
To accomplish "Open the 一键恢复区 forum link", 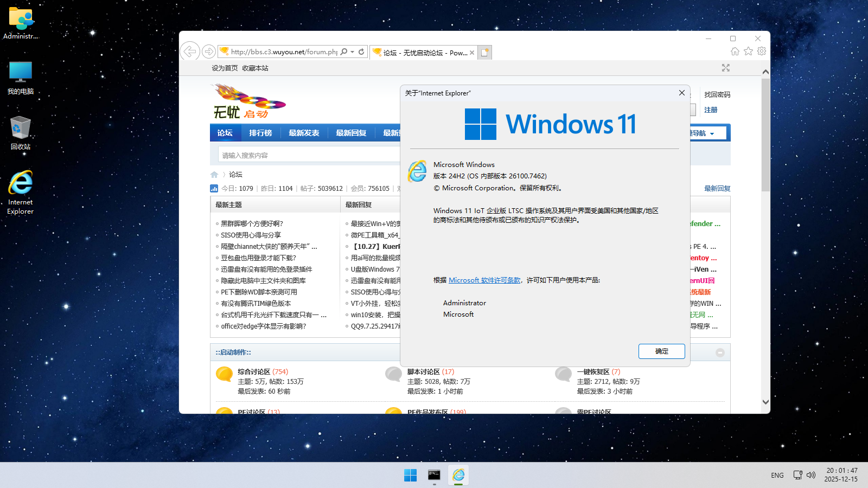I will (593, 371).
